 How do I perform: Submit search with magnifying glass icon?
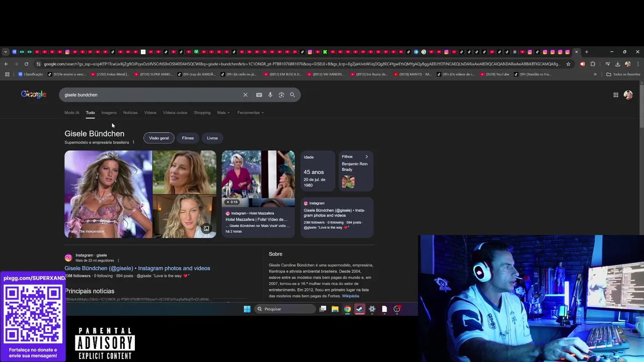(x=292, y=95)
